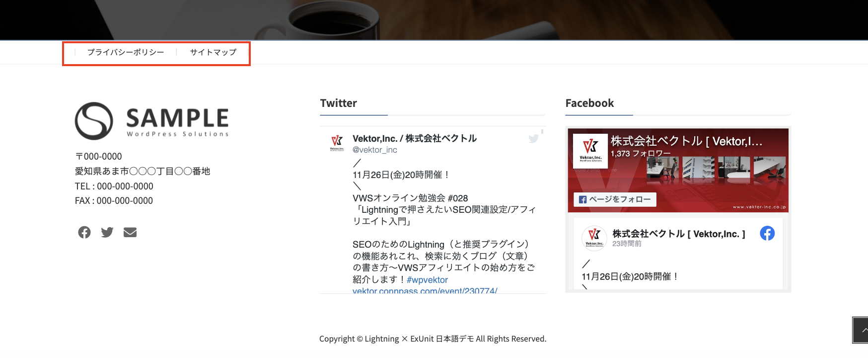Click the #wpvektor hashtag link
868x358 pixels.
[427, 280]
